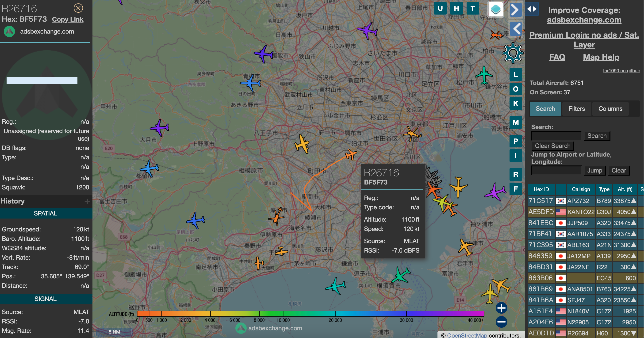Click the F map button

point(515,189)
